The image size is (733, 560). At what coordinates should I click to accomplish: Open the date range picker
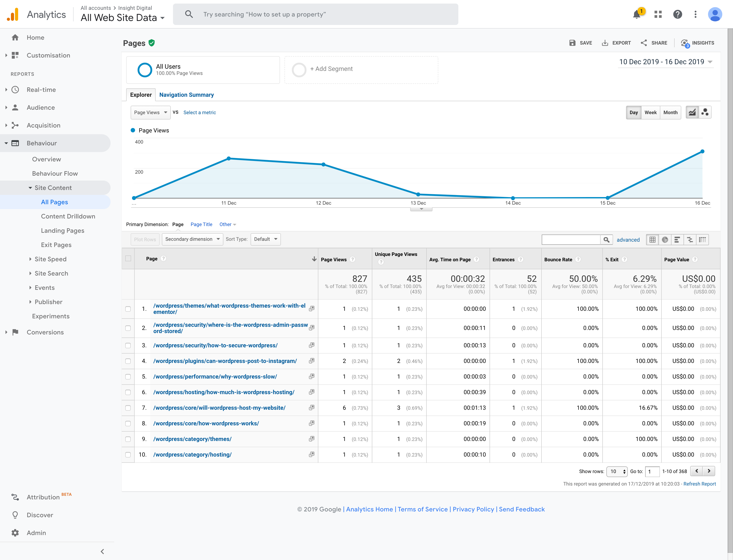[x=666, y=62]
